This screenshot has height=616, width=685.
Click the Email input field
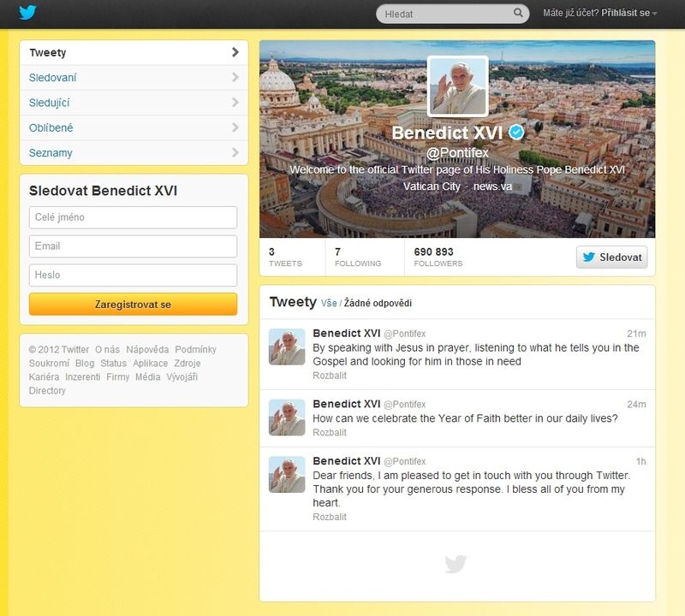[134, 246]
